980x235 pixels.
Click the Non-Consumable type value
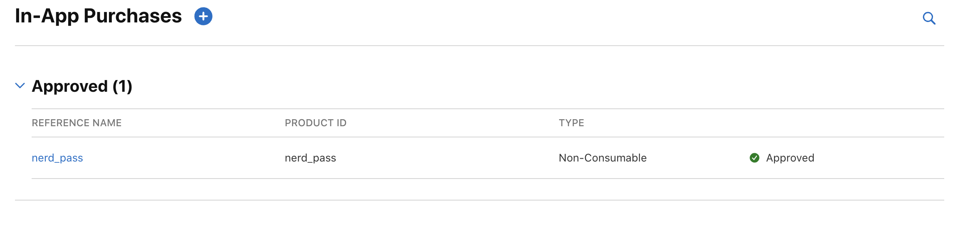pos(602,158)
